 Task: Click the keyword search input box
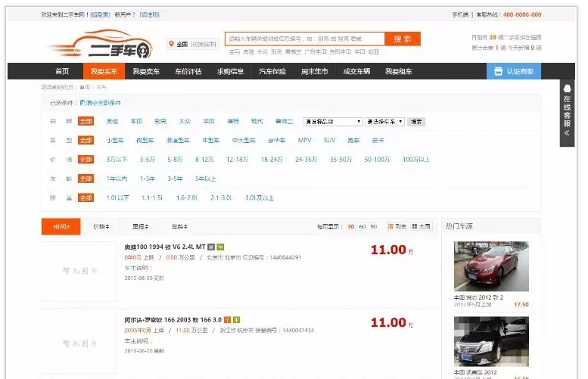coord(304,39)
